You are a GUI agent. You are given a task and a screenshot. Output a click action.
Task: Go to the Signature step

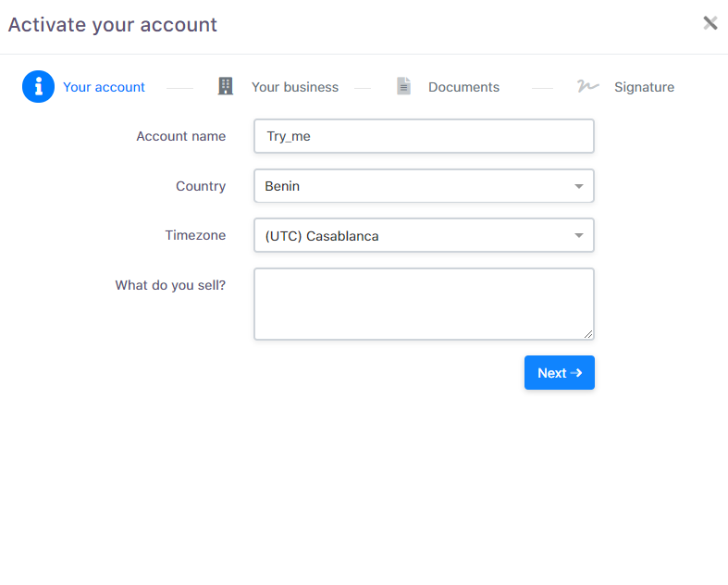tap(644, 87)
